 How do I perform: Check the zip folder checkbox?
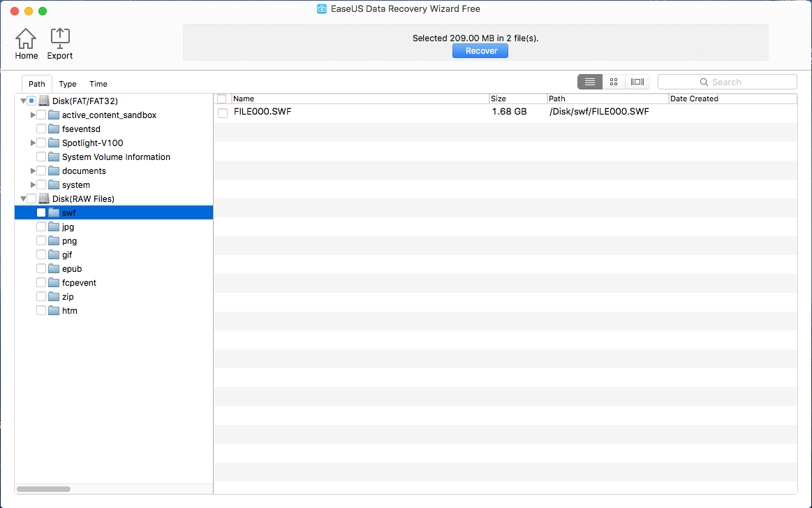tap(41, 296)
